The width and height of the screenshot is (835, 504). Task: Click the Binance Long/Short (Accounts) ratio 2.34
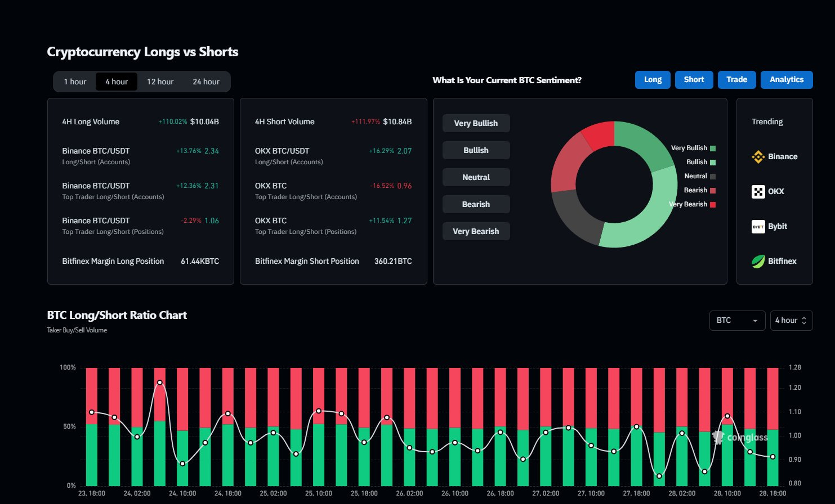[212, 151]
